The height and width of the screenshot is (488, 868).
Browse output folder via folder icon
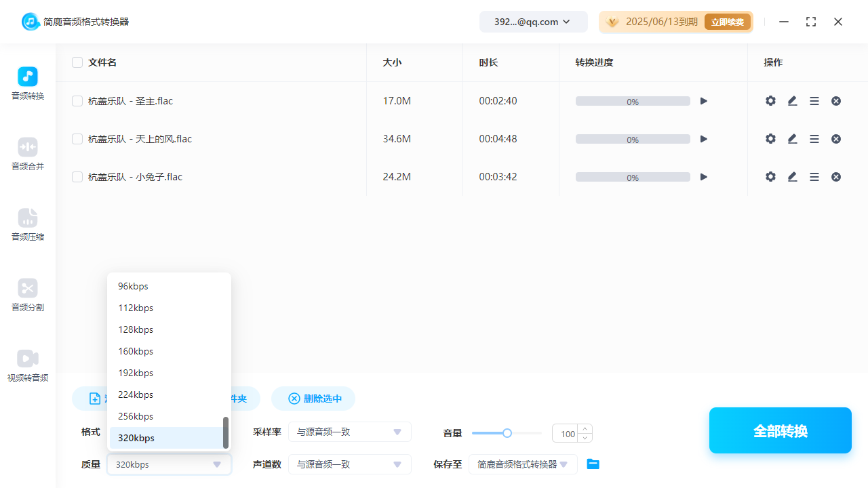point(593,464)
